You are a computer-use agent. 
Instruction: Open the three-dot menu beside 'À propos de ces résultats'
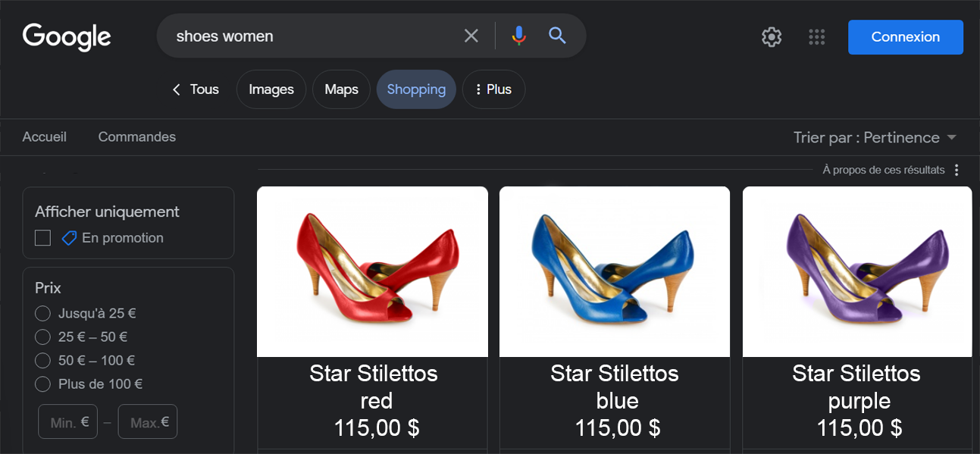[x=957, y=170]
